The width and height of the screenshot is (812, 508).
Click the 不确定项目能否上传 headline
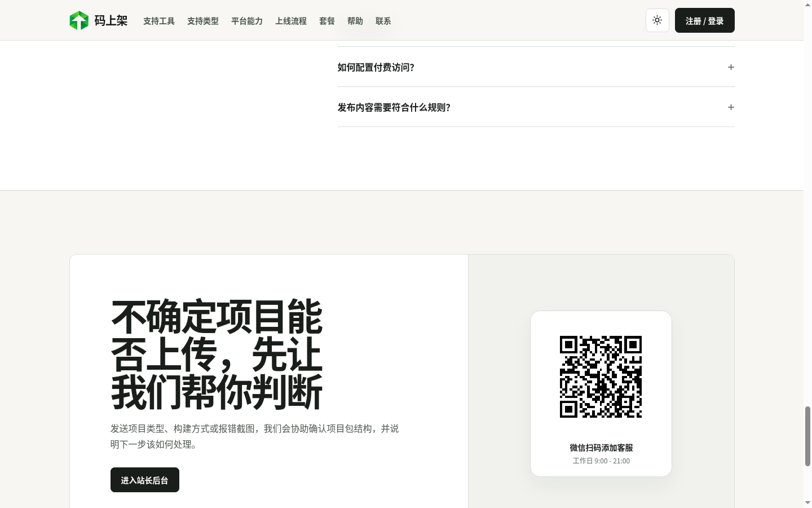click(x=217, y=354)
